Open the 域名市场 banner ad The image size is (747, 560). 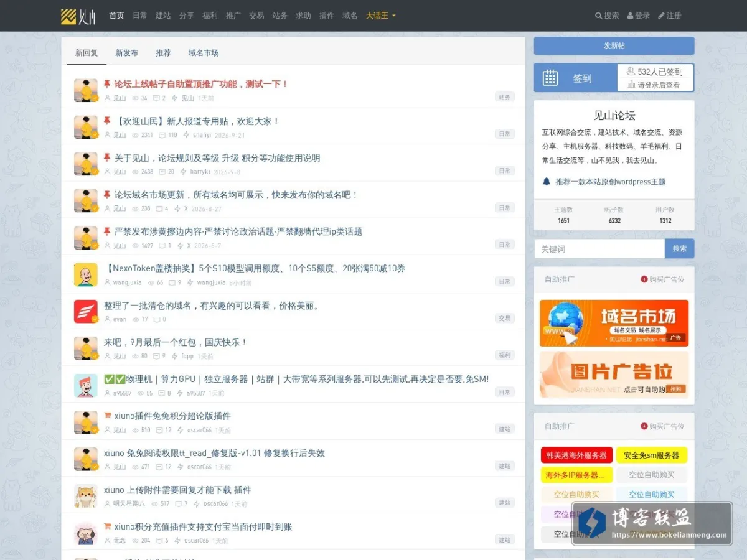point(614,323)
